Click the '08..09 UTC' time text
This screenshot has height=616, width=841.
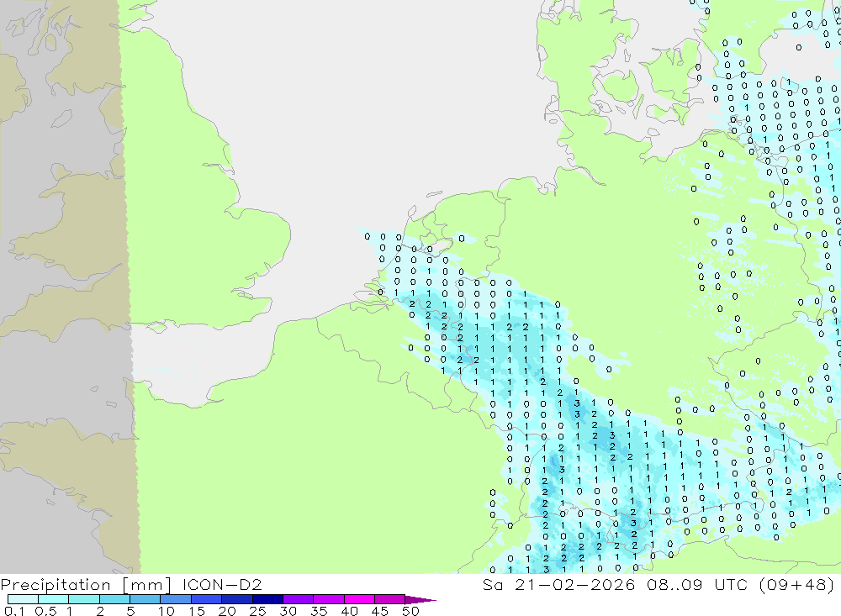click(697, 584)
